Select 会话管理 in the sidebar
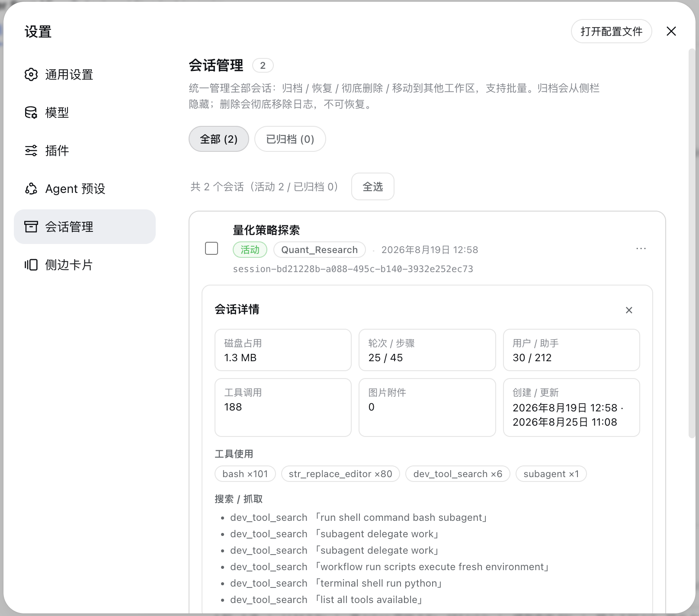699x616 pixels. pyautogui.click(x=85, y=227)
